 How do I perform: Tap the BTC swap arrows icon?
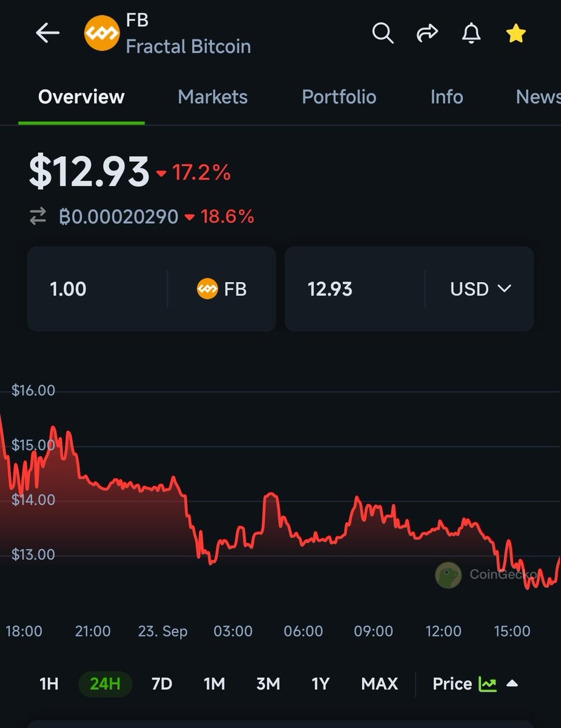pyautogui.click(x=38, y=217)
